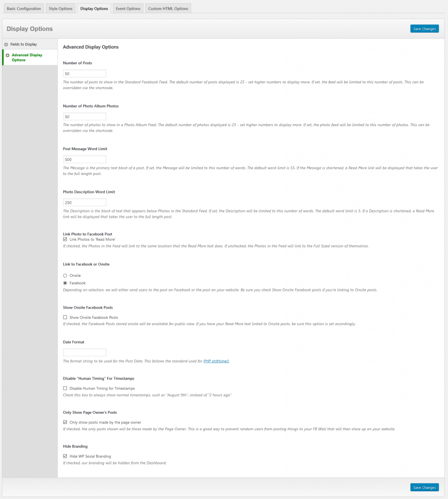This screenshot has width=448, height=499.
Task: Uncheck Link Photos to 'Read More' checkbox
Action: pos(65,239)
